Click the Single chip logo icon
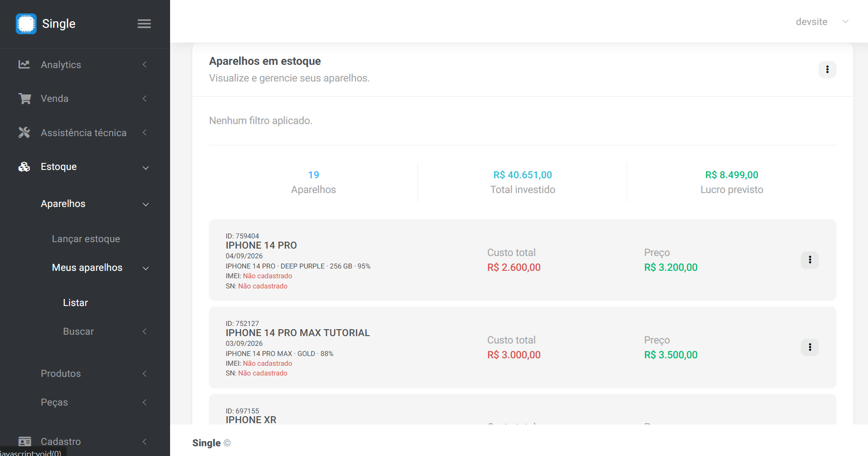868x456 pixels. [x=26, y=24]
